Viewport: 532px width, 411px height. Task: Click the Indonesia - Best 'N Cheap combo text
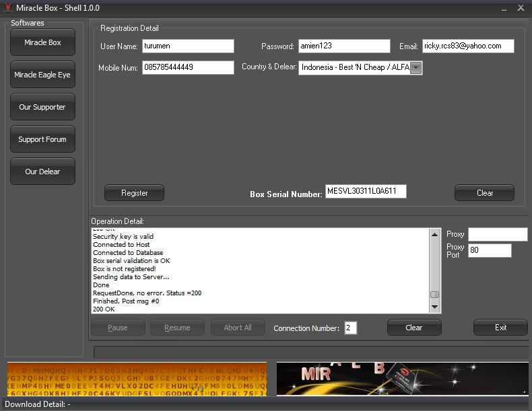[x=355, y=67]
